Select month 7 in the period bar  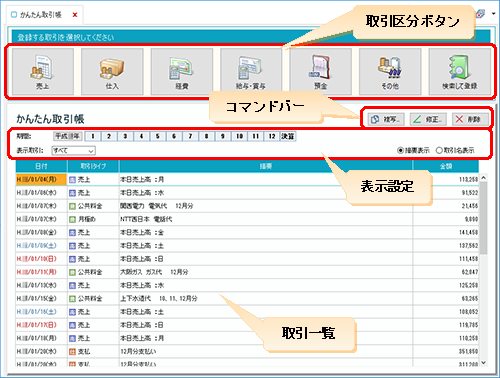coord(190,136)
